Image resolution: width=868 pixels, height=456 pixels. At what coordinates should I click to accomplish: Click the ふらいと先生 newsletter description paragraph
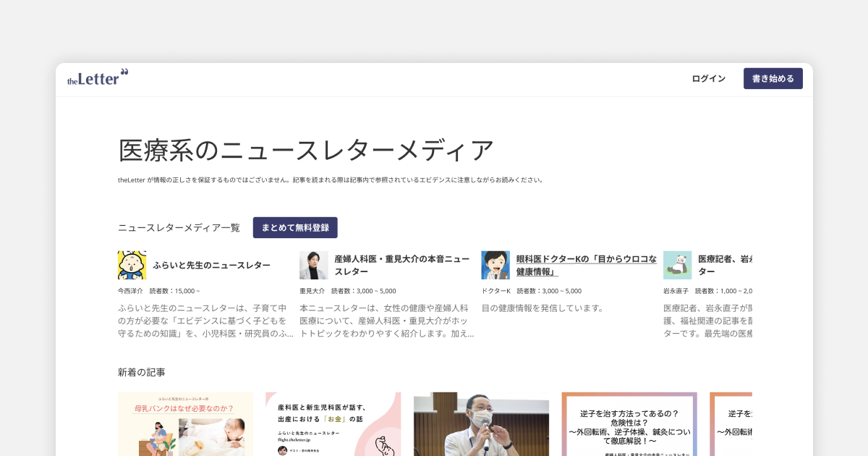206,321
